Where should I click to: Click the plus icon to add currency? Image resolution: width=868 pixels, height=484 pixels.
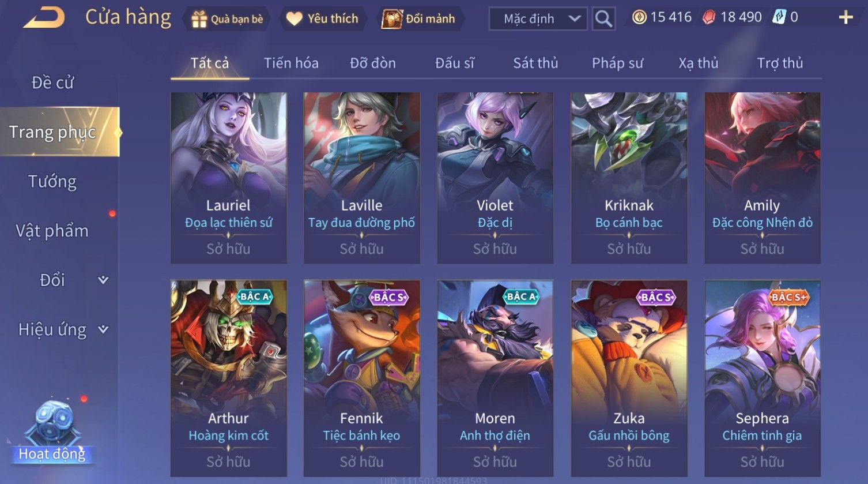(x=845, y=18)
